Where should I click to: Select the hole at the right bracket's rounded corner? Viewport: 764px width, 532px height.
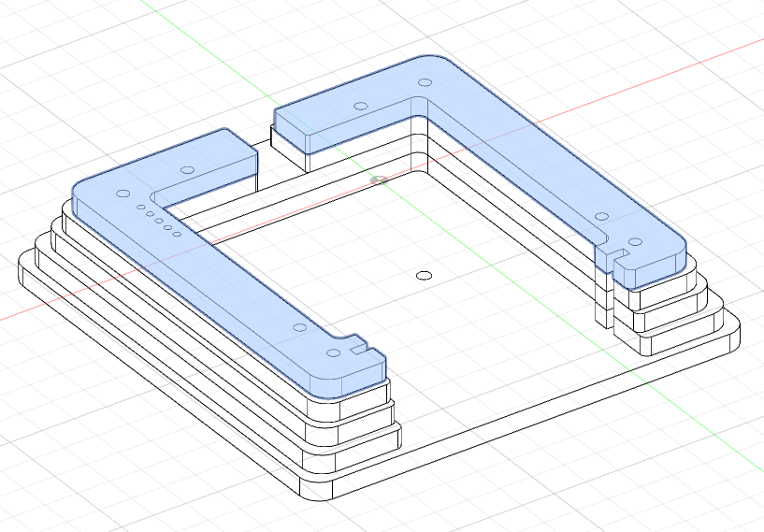424,83
